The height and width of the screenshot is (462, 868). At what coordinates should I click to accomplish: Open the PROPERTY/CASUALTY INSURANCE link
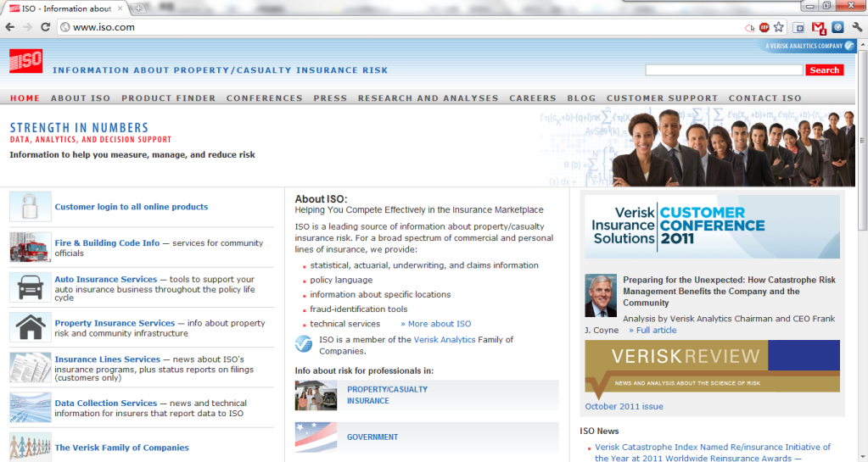click(388, 395)
